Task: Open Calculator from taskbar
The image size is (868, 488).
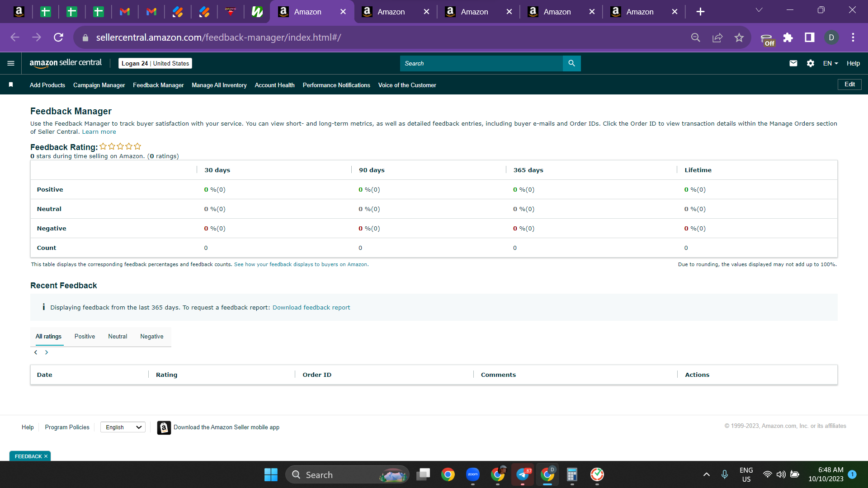Action: [572, 474]
